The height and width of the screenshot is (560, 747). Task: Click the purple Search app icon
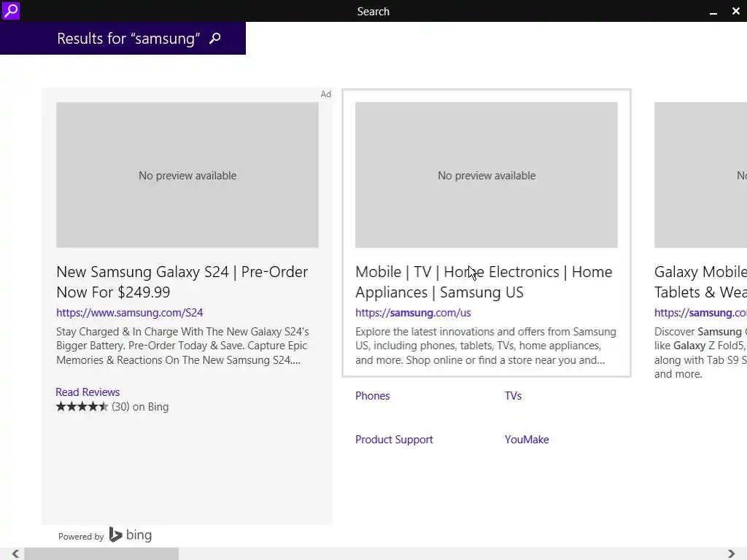pos(10,11)
